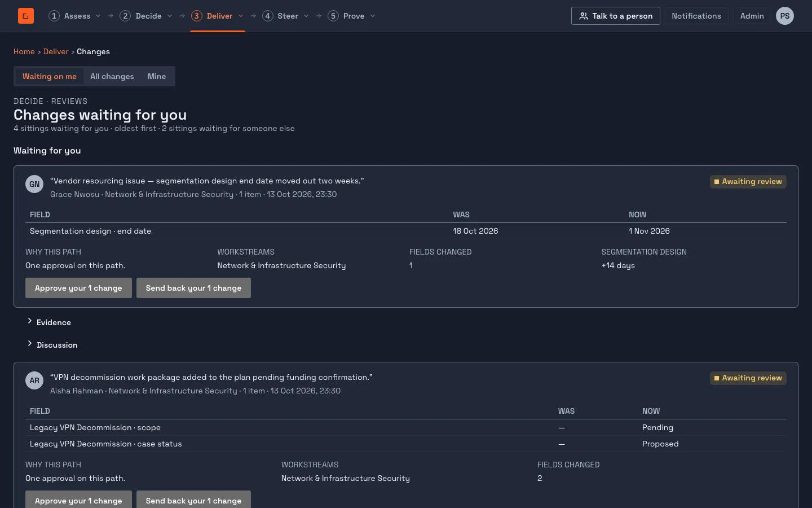Click the AR avatar for Aisha Rahman
Screen dimensions: 812x508
pos(34,380)
